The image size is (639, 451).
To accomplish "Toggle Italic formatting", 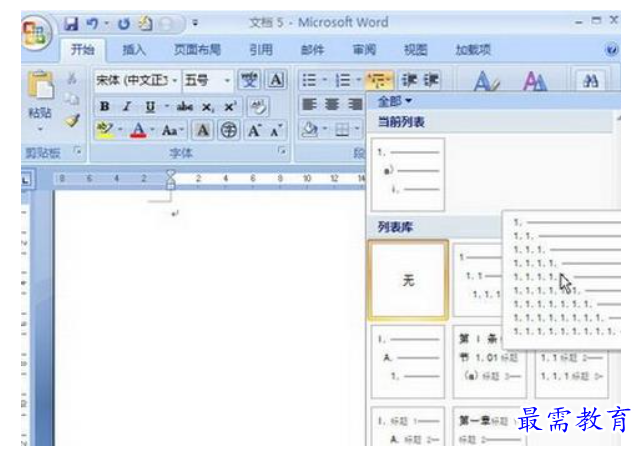I will pos(127,107).
